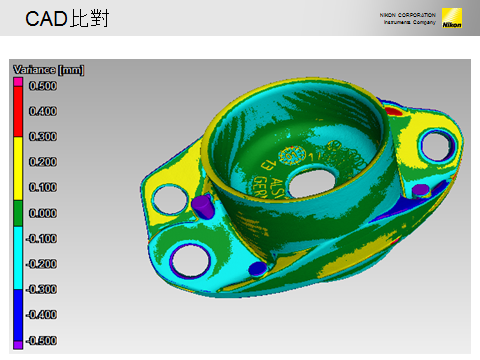Image resolution: width=480 pixels, height=360 pixels.
Task: Select the yellow 0.100–0.300 legend band
Action: [18, 168]
